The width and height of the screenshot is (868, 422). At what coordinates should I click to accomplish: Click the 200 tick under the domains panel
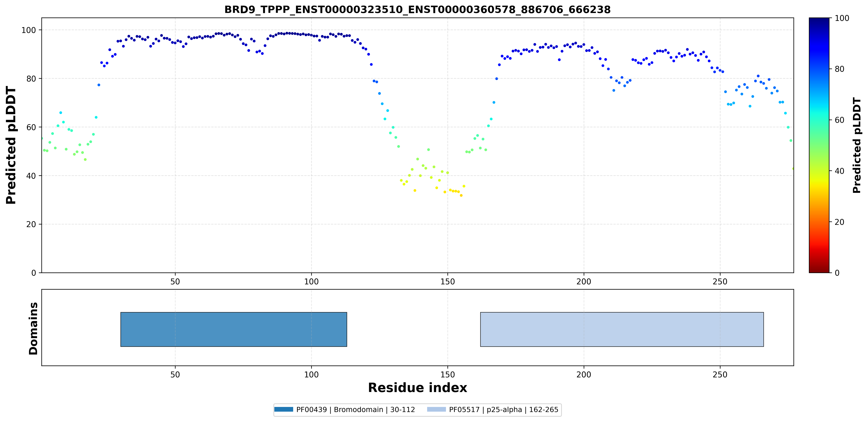point(584,374)
